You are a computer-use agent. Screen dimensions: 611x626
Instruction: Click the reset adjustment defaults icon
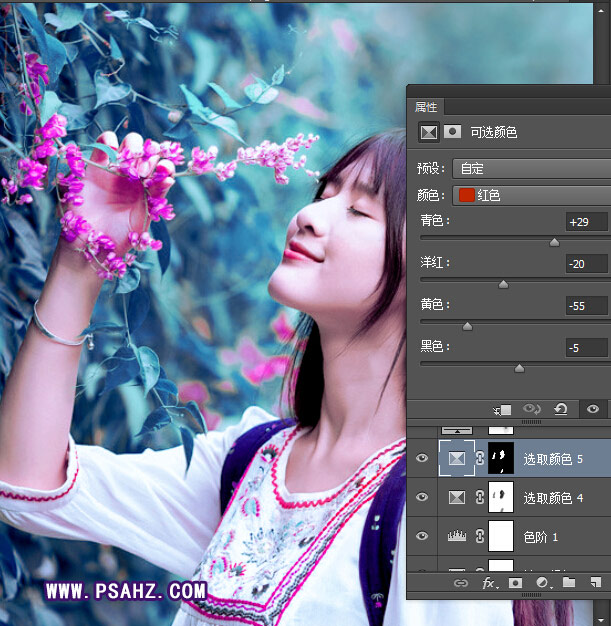coord(561,410)
